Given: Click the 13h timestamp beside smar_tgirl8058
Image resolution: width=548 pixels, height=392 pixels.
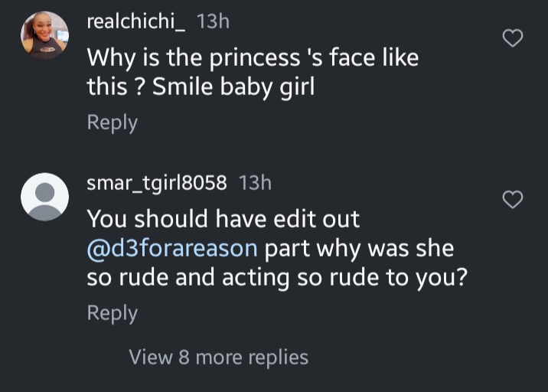Looking at the screenshot, I should click(x=255, y=183).
